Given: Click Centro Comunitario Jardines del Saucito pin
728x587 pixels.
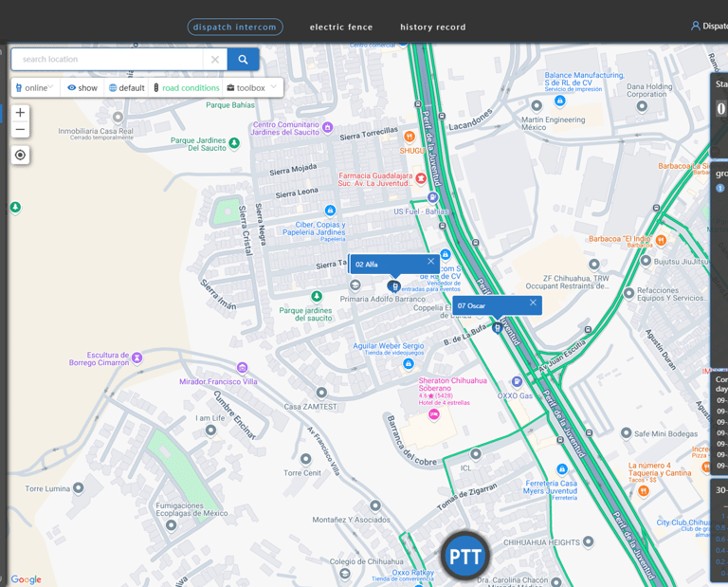Looking at the screenshot, I should pyautogui.click(x=328, y=127).
